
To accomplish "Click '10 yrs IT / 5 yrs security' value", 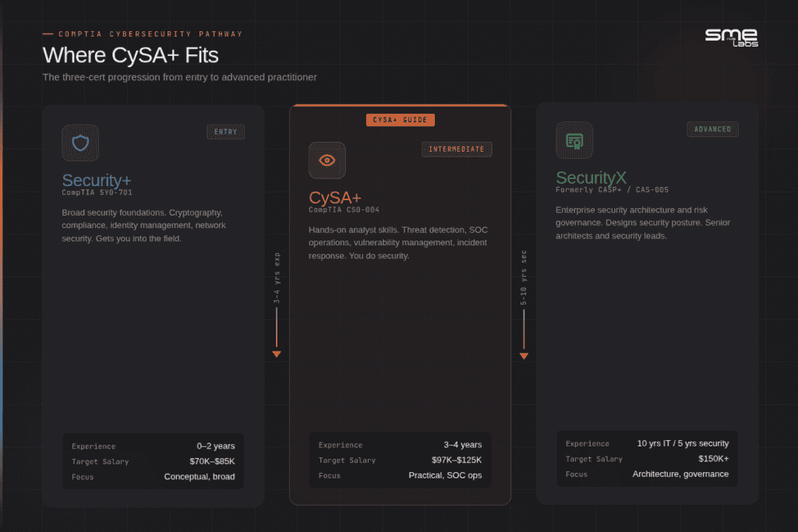I will point(683,443).
